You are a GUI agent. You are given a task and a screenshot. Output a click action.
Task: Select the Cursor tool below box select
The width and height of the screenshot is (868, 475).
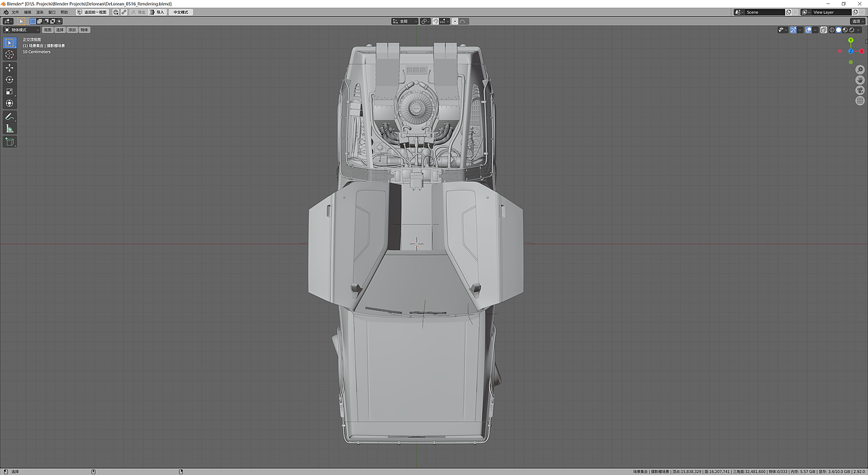[9, 54]
